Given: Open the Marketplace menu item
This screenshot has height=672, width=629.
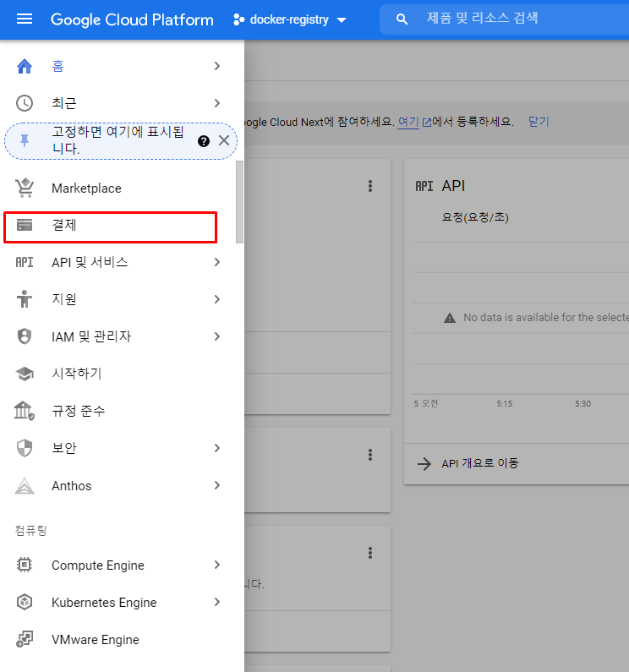Looking at the screenshot, I should [x=118, y=188].
